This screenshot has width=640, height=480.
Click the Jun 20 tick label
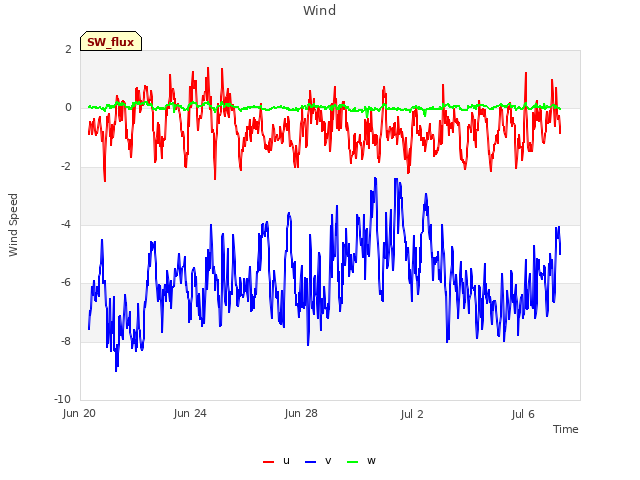[79, 413]
